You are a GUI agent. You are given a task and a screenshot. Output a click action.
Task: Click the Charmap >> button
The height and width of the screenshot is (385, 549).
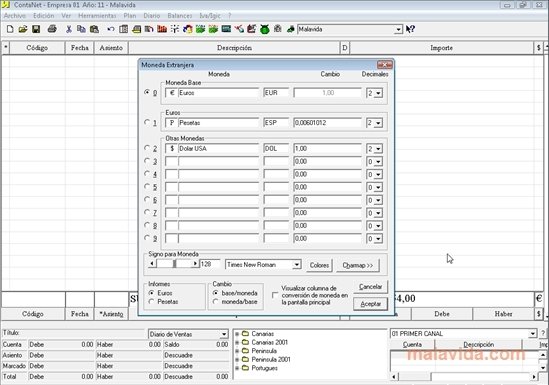point(357,265)
